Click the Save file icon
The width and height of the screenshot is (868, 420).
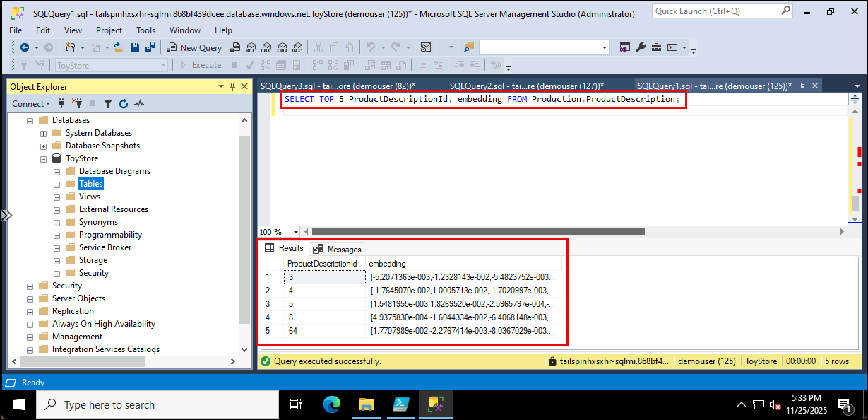pyautogui.click(x=135, y=47)
